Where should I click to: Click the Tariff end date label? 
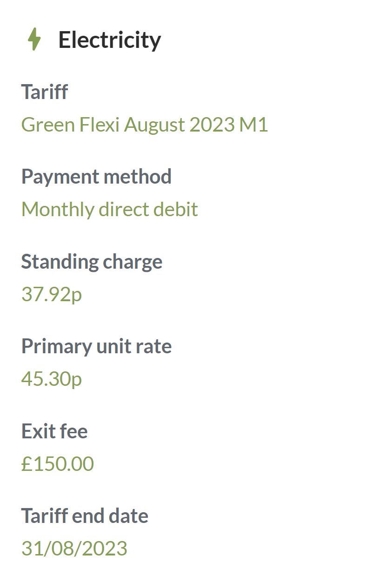pyautogui.click(x=85, y=516)
